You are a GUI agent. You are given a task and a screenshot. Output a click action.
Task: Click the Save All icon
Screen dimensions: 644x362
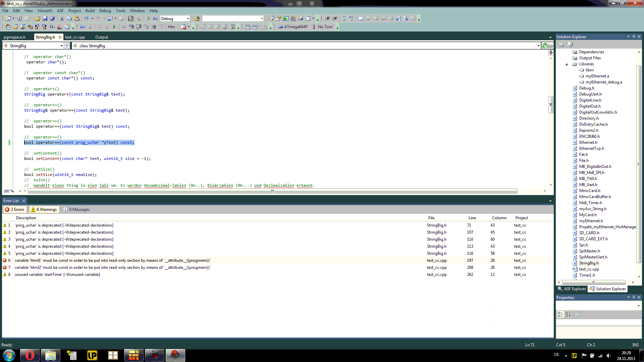52,18
